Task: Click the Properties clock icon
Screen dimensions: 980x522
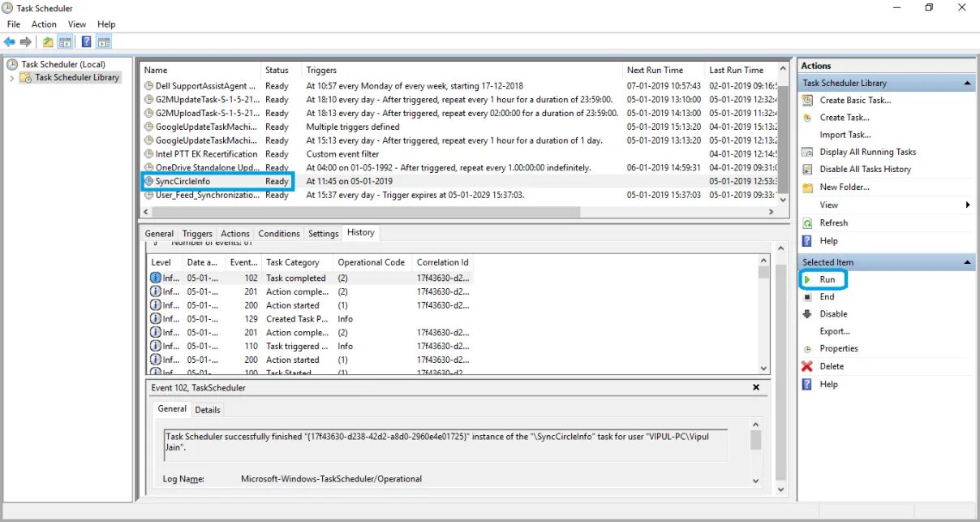Action: (x=807, y=349)
